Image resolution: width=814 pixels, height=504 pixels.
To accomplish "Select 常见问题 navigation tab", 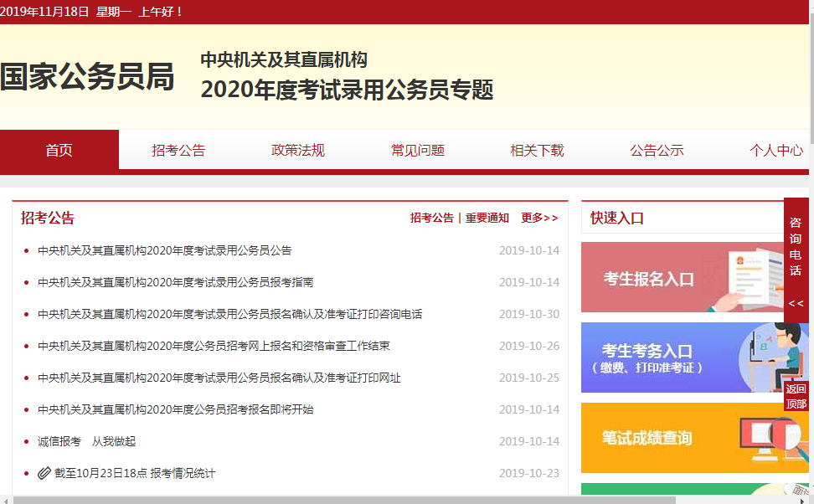I will (418, 151).
